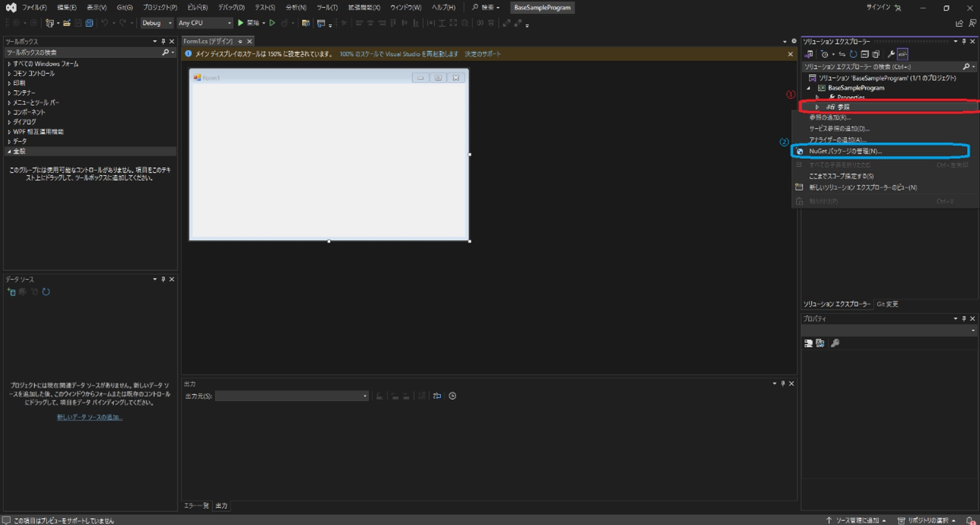The width and height of the screenshot is (980, 525).
Task: Expand the コモン コントロール toolbox group
Action: [x=9, y=74]
